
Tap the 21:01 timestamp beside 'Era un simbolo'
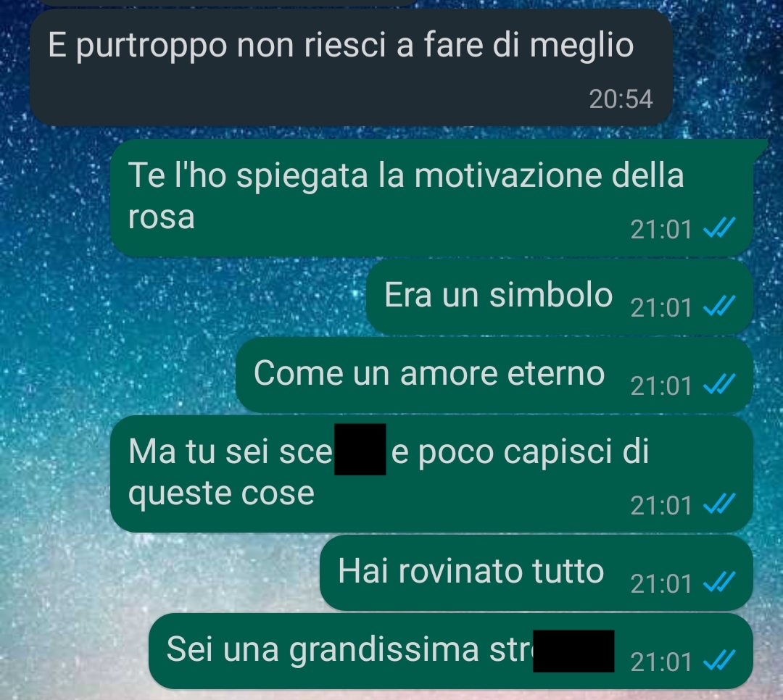660,307
